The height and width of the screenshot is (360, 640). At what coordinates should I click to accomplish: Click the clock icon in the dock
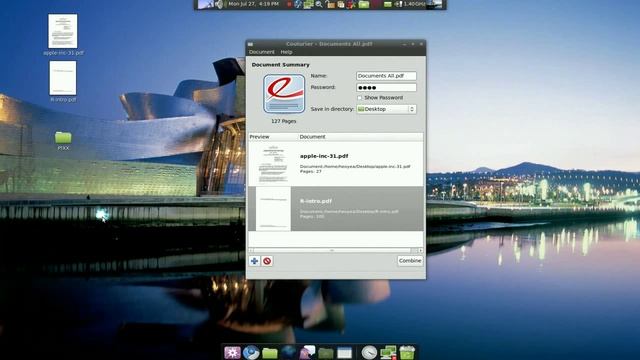369,352
